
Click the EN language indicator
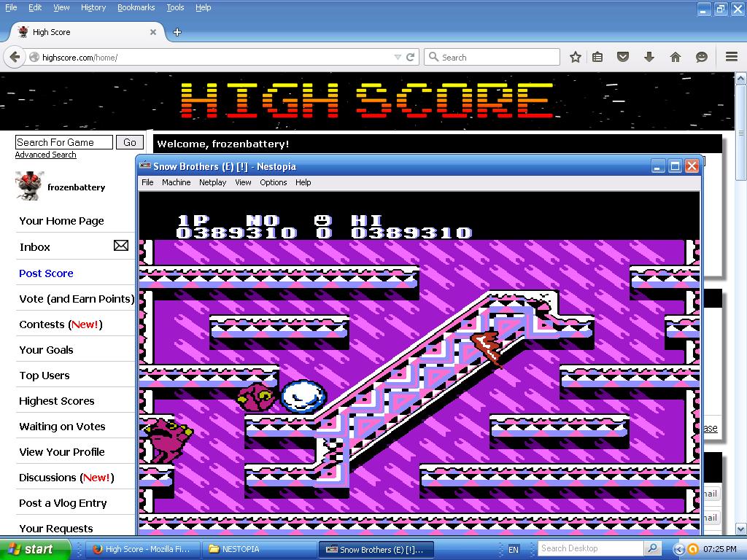pyautogui.click(x=513, y=550)
